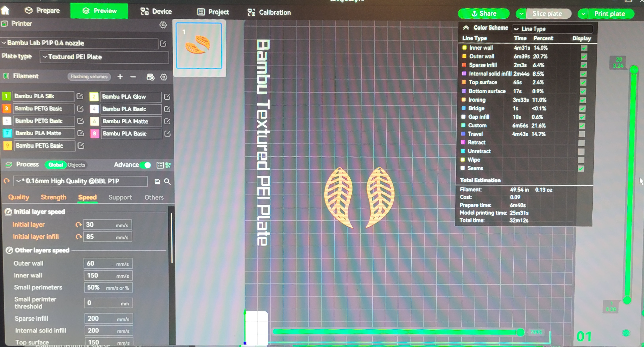Open printer settings gear icon
Screen dimensions: 644x347
tap(163, 25)
